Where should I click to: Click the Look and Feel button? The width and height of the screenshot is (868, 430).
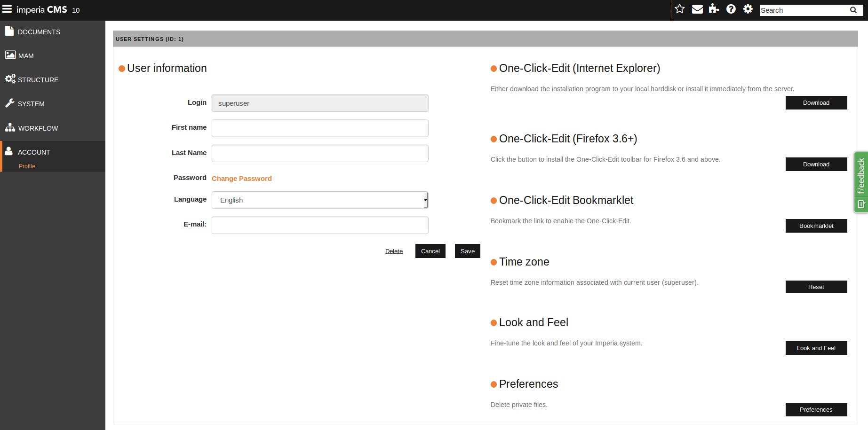coord(816,348)
